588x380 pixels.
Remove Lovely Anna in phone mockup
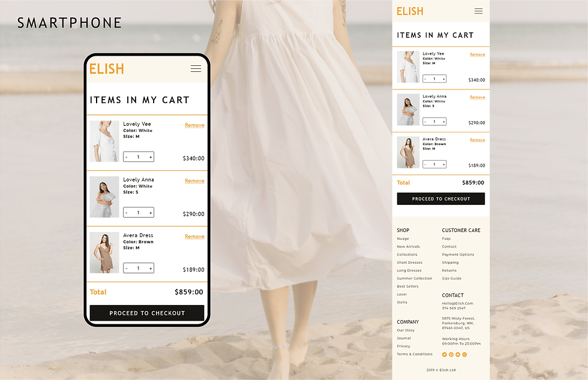194,180
